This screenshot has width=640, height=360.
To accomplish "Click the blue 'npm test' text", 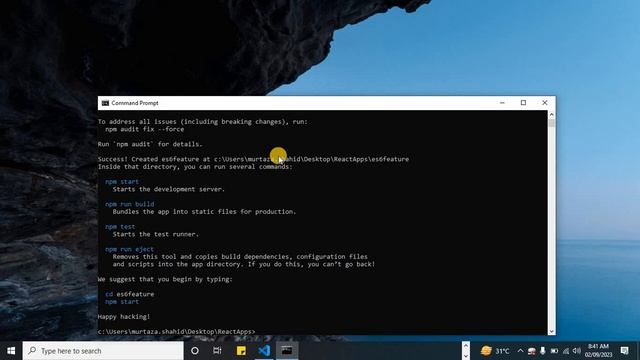I will click(x=120, y=227).
